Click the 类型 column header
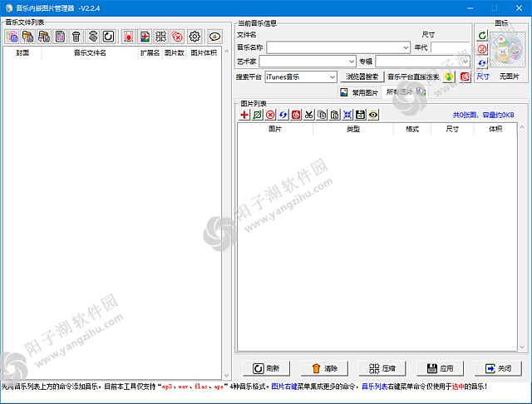The image size is (532, 404). [x=352, y=129]
